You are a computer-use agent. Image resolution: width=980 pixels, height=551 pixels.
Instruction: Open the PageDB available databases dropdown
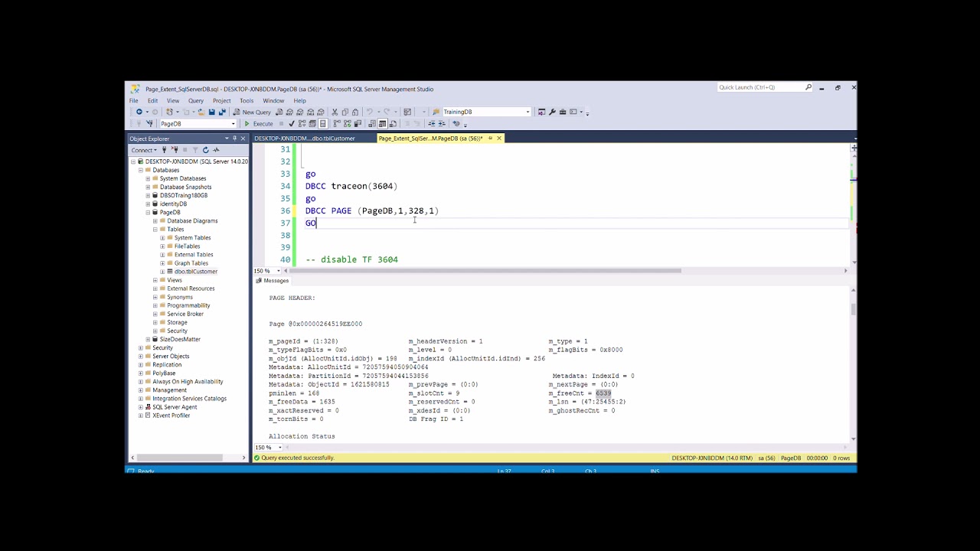click(233, 123)
